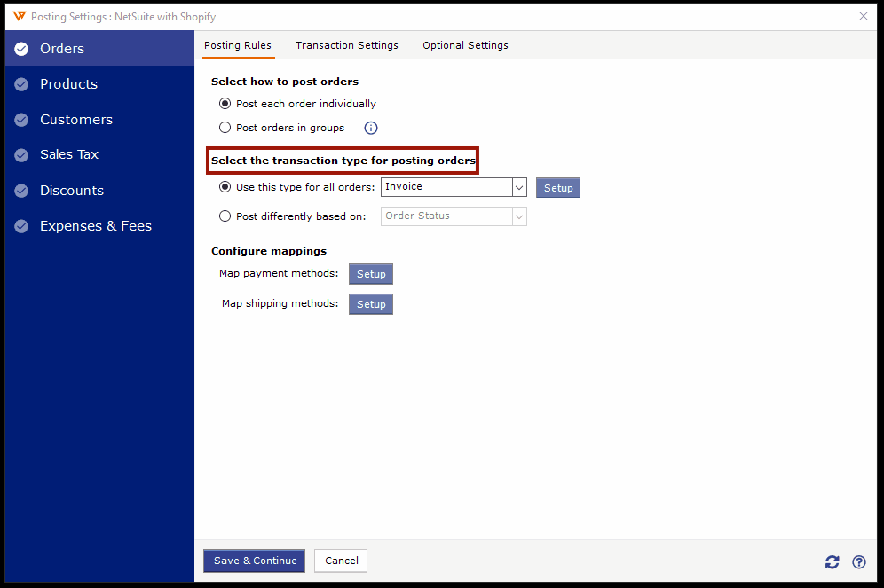
Task: Click the refresh icon at bottom right
Action: click(833, 561)
